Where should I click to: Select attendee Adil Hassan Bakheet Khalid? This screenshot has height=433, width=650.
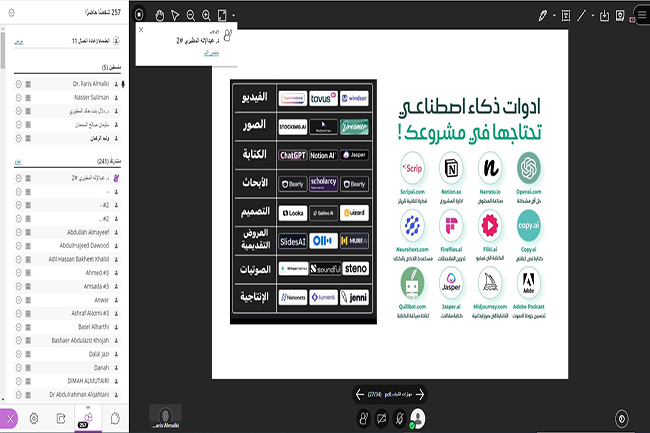[67, 259]
